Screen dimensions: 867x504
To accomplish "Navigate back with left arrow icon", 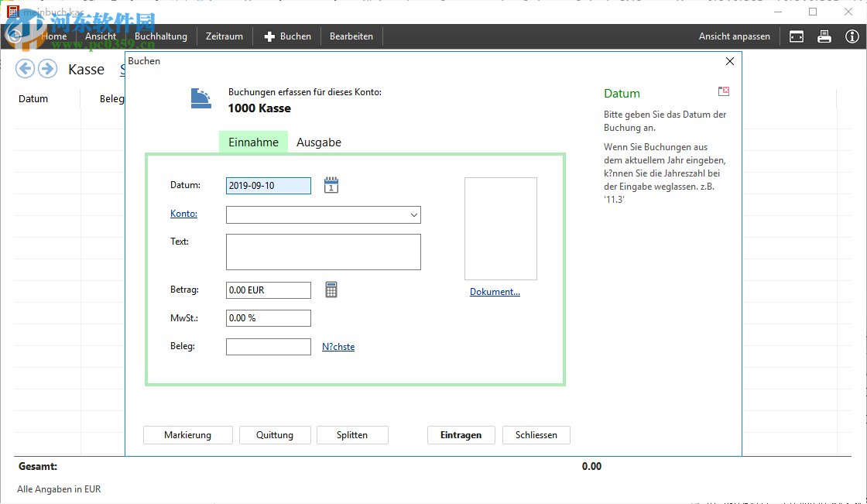I will pos(26,69).
